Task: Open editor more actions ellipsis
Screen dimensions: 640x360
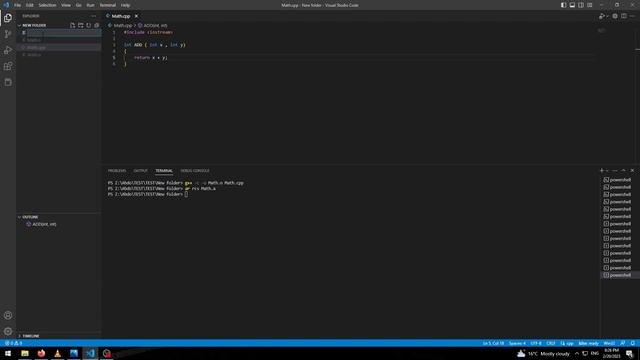Action: 632,16
